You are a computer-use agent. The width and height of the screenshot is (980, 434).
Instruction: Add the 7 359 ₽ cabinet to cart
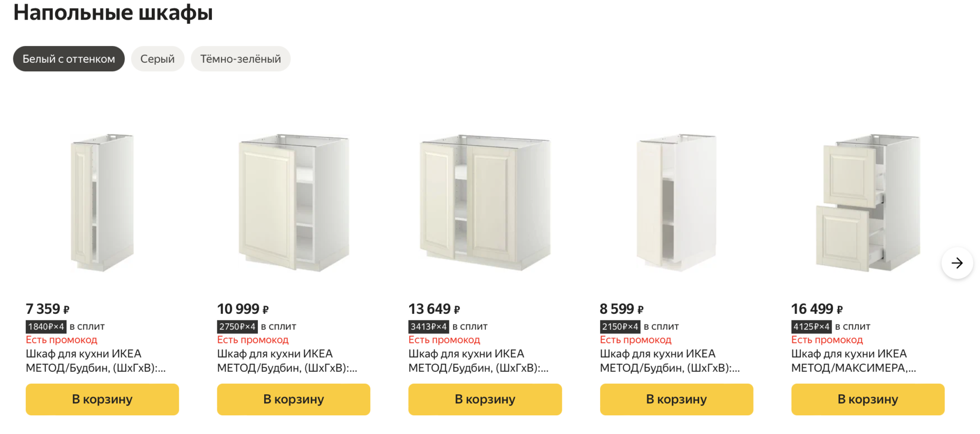click(x=102, y=399)
